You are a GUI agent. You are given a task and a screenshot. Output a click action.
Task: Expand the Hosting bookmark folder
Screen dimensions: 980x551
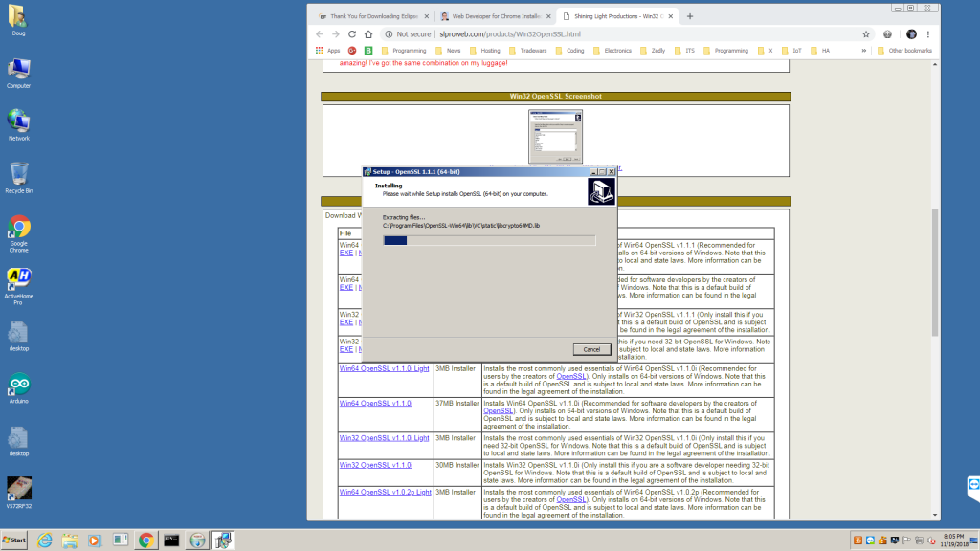[485, 51]
